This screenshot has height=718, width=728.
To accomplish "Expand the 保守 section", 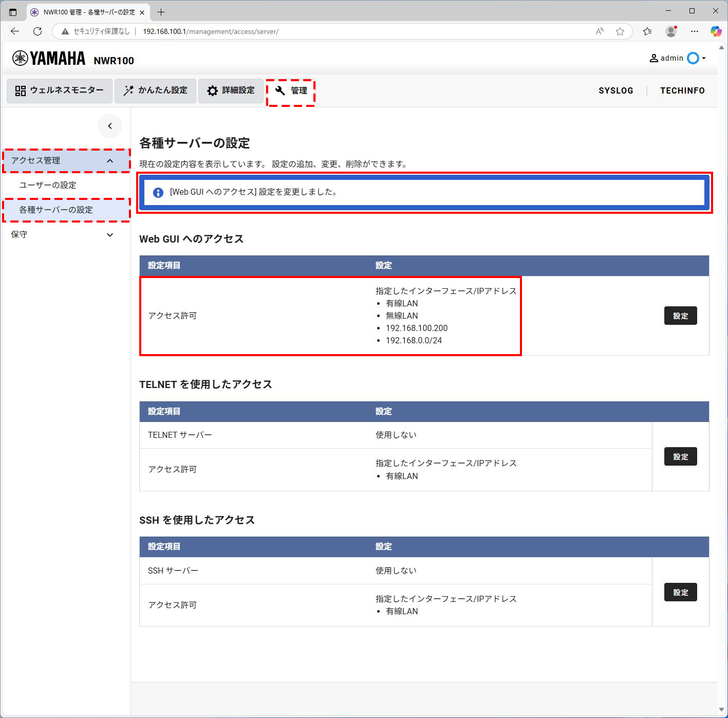I will click(x=109, y=235).
